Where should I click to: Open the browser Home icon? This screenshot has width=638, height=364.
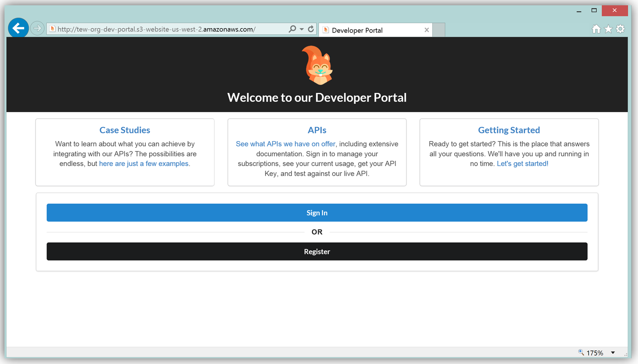point(596,29)
